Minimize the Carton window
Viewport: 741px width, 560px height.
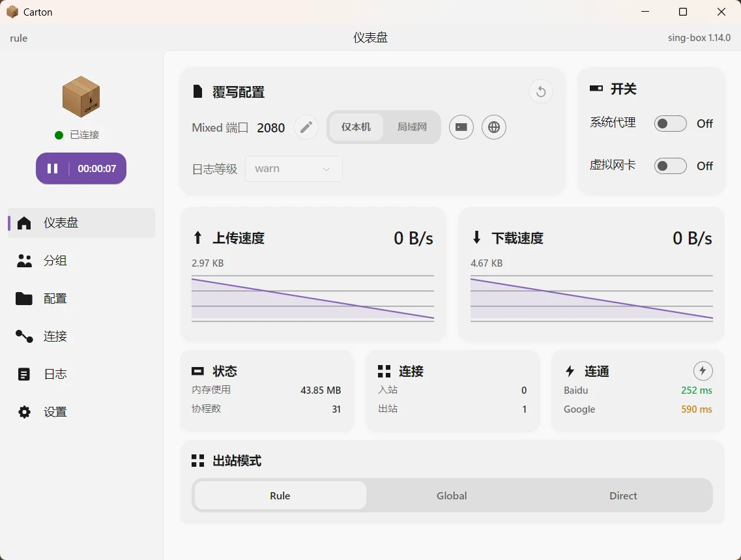point(645,12)
